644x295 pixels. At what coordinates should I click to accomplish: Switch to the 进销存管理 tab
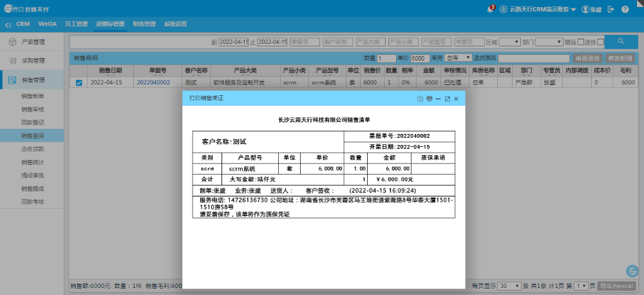(x=110, y=24)
